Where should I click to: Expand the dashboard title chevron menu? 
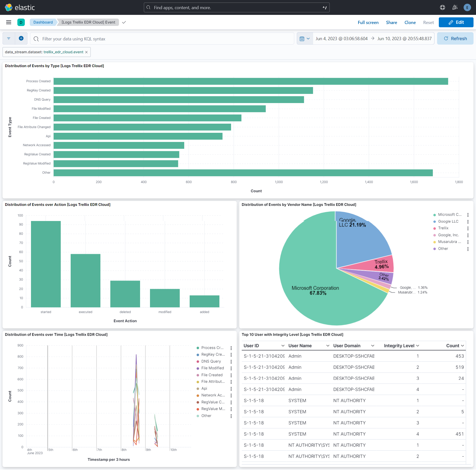click(124, 22)
